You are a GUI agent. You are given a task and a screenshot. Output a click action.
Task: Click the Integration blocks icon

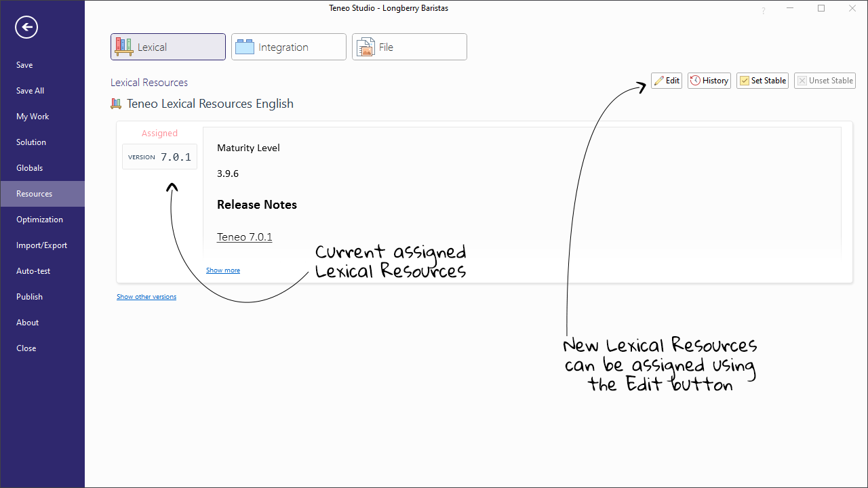click(245, 47)
